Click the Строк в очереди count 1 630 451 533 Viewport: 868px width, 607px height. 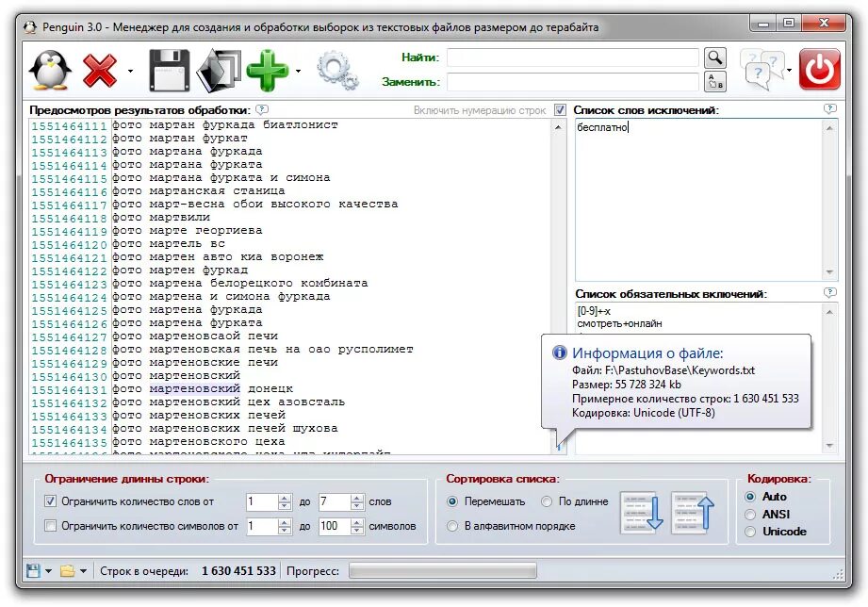[238, 571]
